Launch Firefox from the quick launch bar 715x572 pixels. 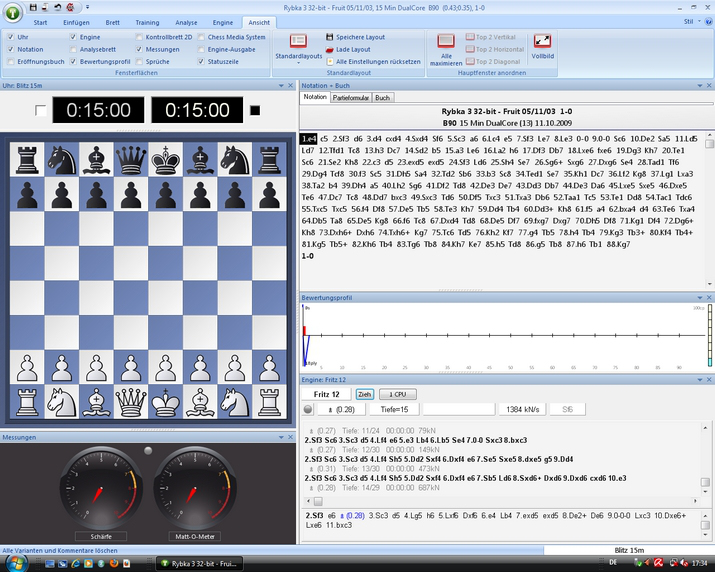click(114, 563)
